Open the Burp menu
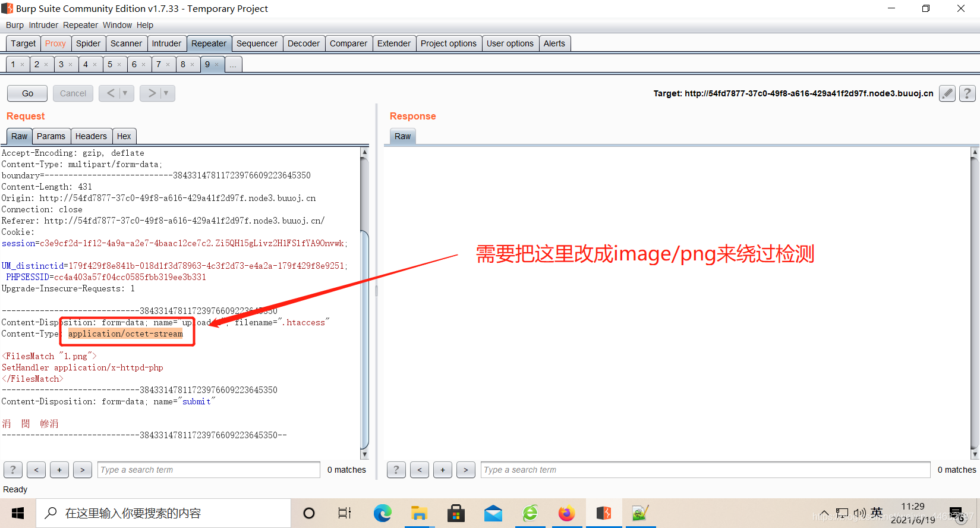980x528 pixels. click(15, 25)
